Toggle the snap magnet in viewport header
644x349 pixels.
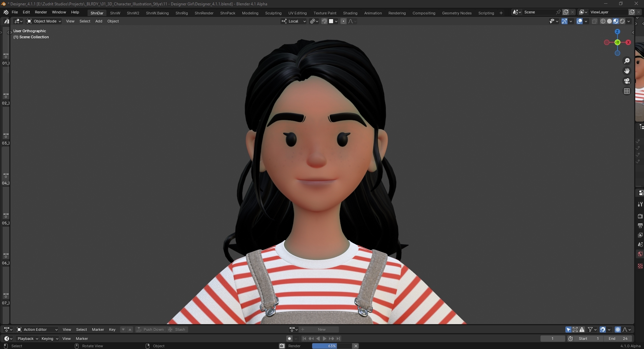tap(324, 21)
